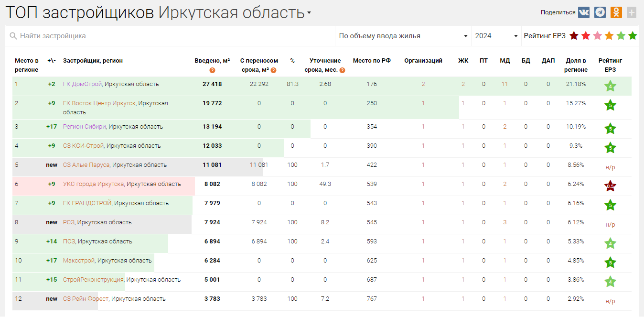
Task: Filter by dark red rating star
Action: point(574,36)
